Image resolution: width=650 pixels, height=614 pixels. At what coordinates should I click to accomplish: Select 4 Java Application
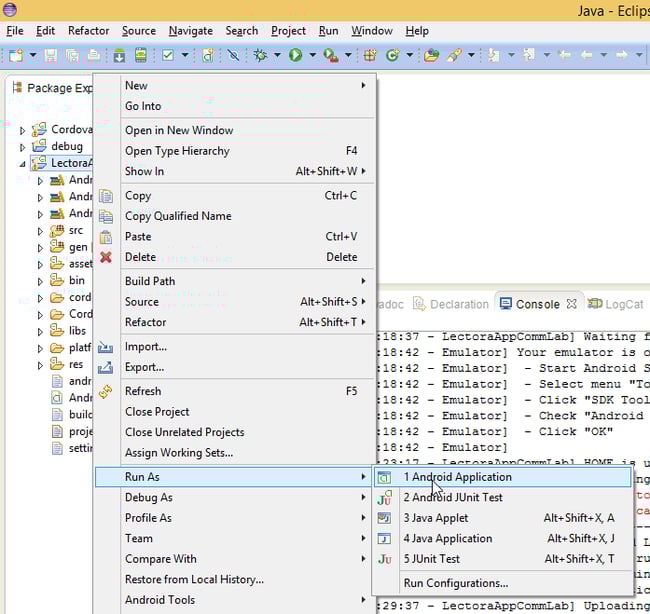coord(502,539)
